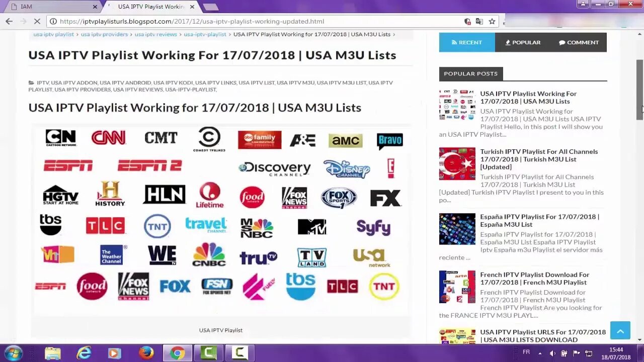Click the Weather Channel logo in the image
Viewport: 644px width, 362px height.
113,255
